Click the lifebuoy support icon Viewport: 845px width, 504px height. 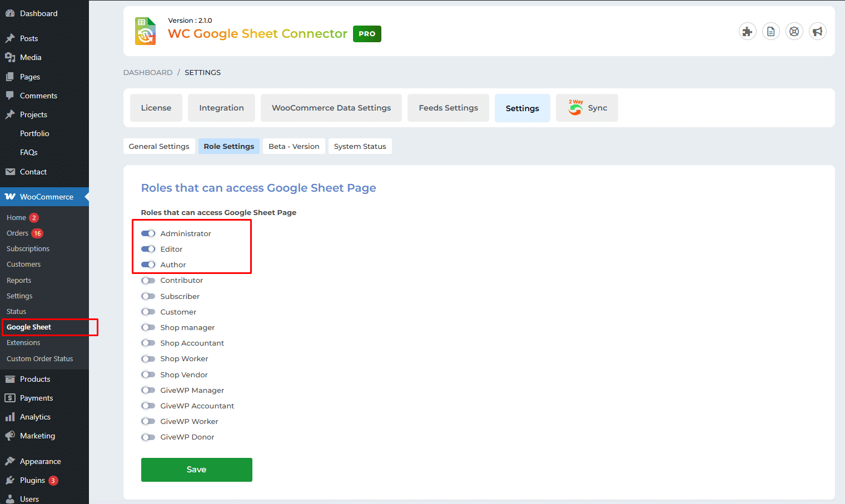point(794,32)
